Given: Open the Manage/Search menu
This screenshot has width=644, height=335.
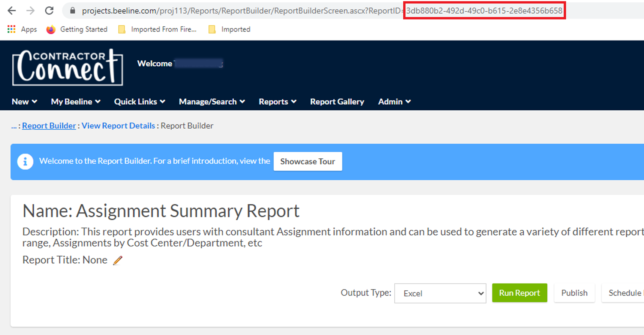Looking at the screenshot, I should point(212,102).
